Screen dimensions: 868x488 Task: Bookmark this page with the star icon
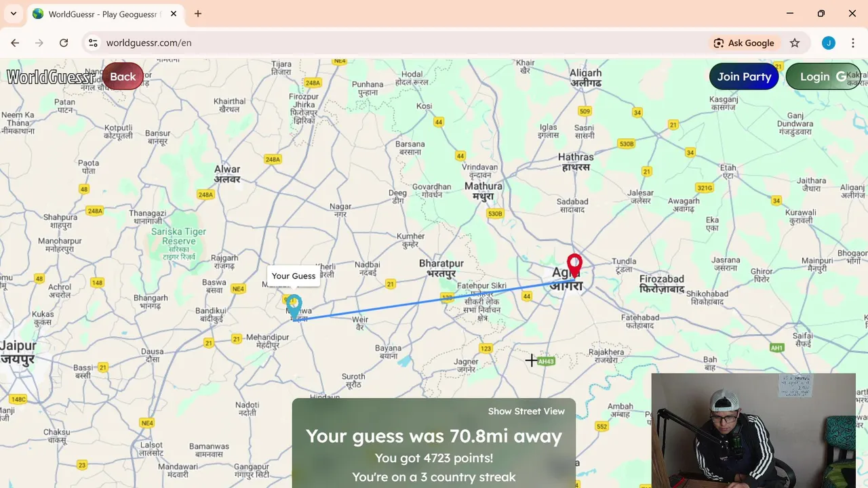pos(795,43)
